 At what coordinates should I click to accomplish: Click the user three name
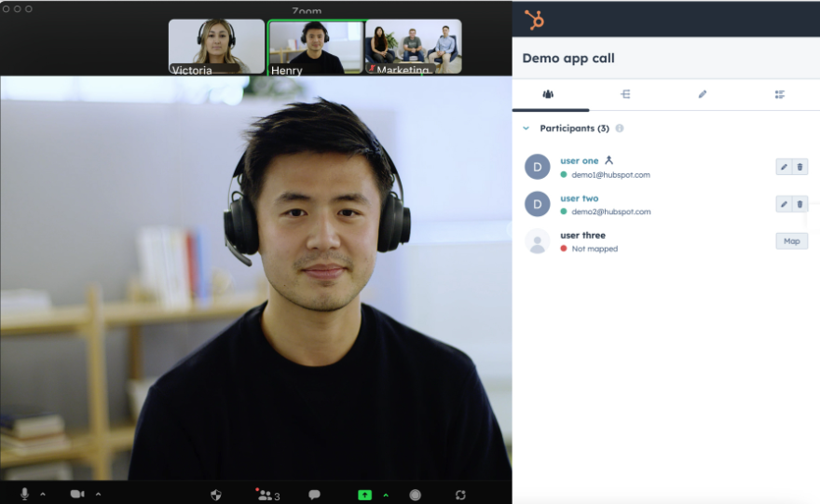click(582, 236)
